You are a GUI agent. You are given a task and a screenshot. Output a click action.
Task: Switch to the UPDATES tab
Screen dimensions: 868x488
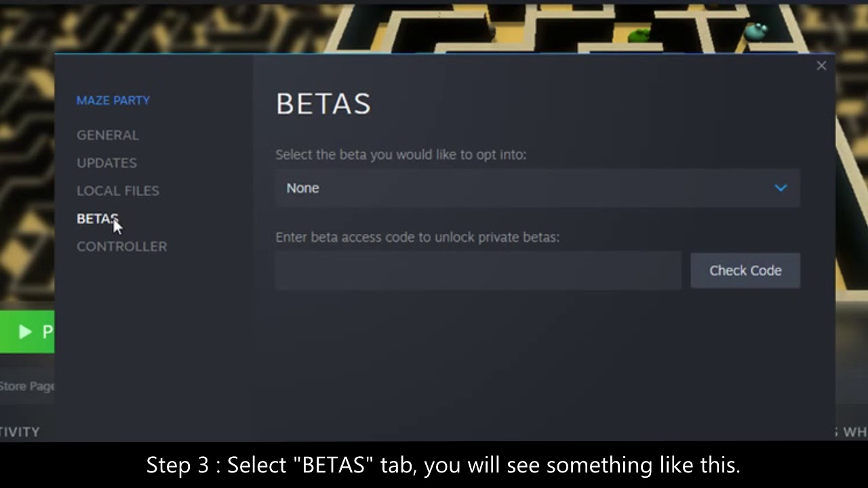coord(106,163)
